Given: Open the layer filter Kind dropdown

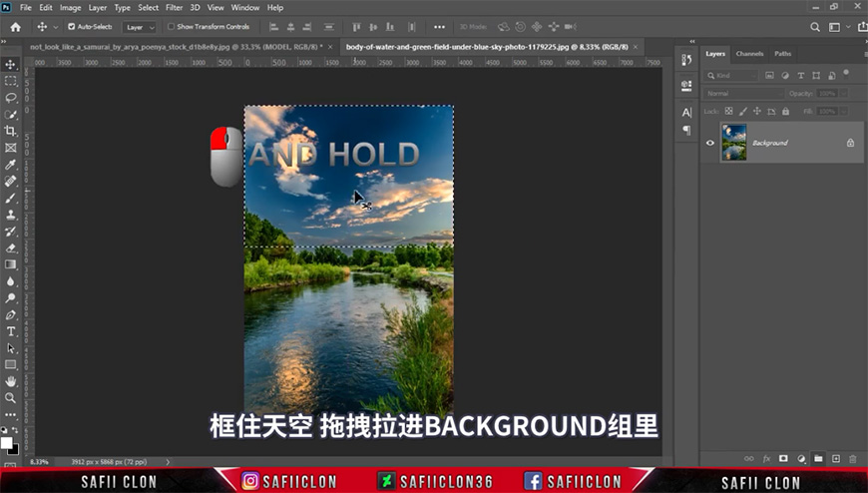Looking at the screenshot, I should coord(730,75).
